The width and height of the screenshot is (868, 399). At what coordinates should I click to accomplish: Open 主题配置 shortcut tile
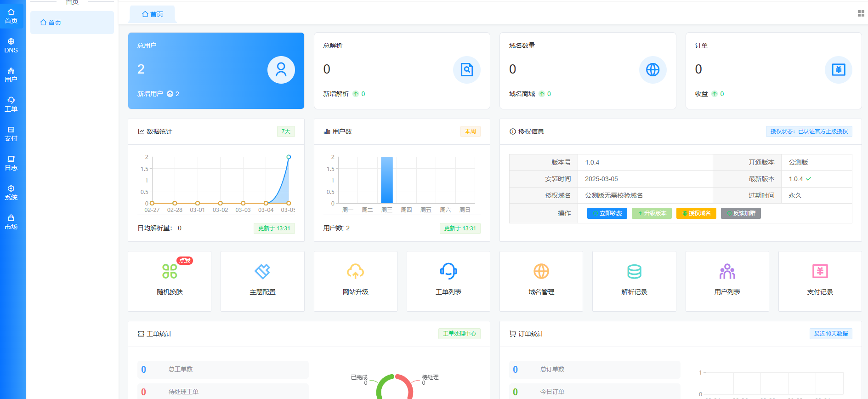[x=262, y=281]
